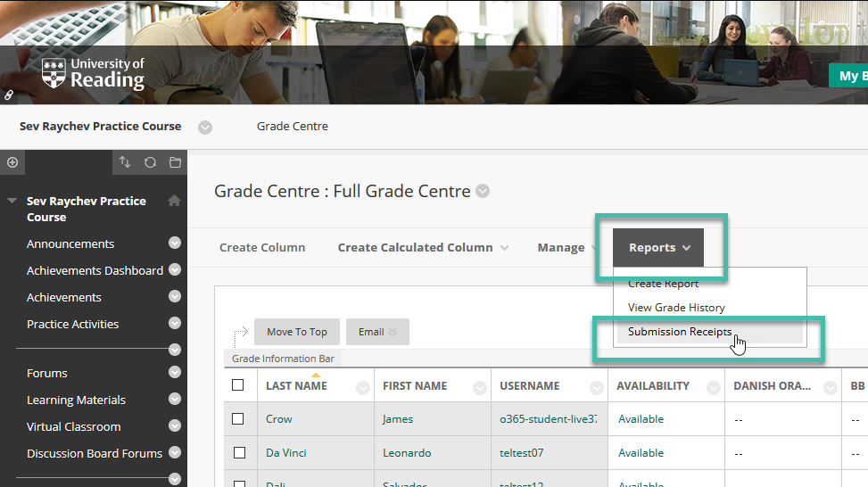868x487 pixels.
Task: Open the Learning Materials sidebar link
Action: 77,400
